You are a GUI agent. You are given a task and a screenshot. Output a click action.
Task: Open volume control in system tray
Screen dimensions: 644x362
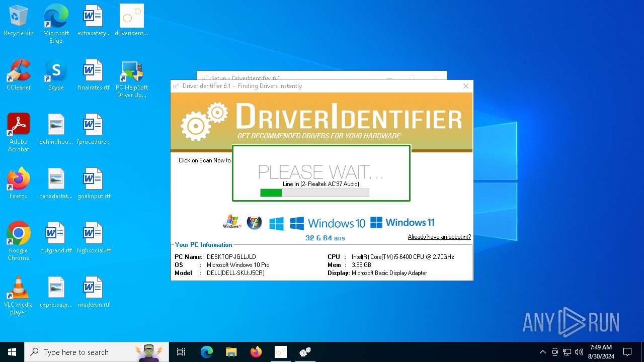[x=579, y=352]
